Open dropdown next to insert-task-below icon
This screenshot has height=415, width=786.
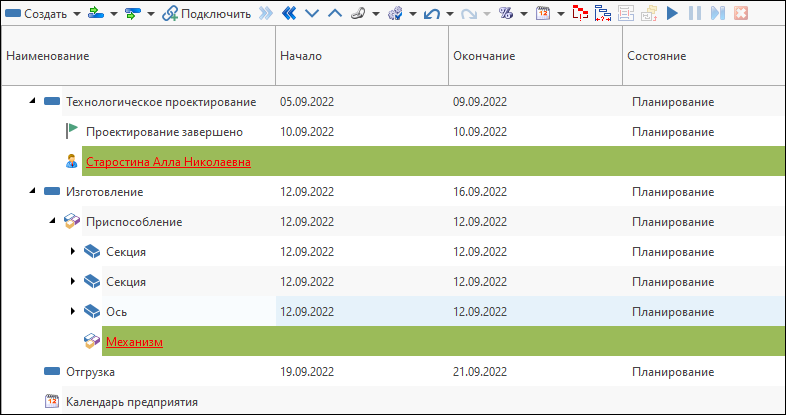click(151, 14)
